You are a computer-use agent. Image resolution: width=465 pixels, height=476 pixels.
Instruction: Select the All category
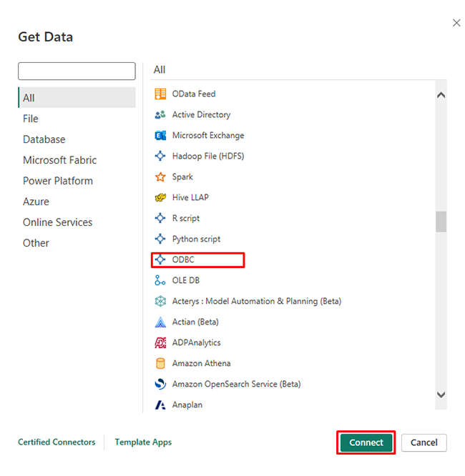click(77, 98)
